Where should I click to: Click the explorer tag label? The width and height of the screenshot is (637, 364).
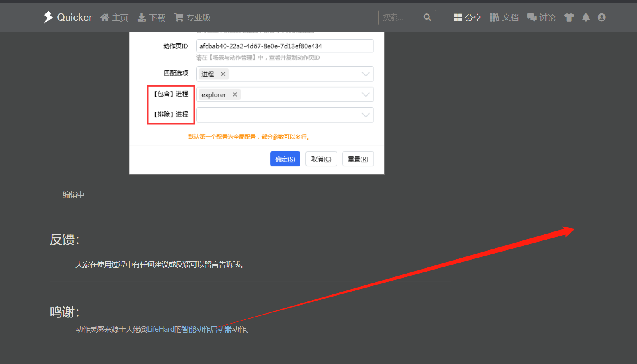214,94
